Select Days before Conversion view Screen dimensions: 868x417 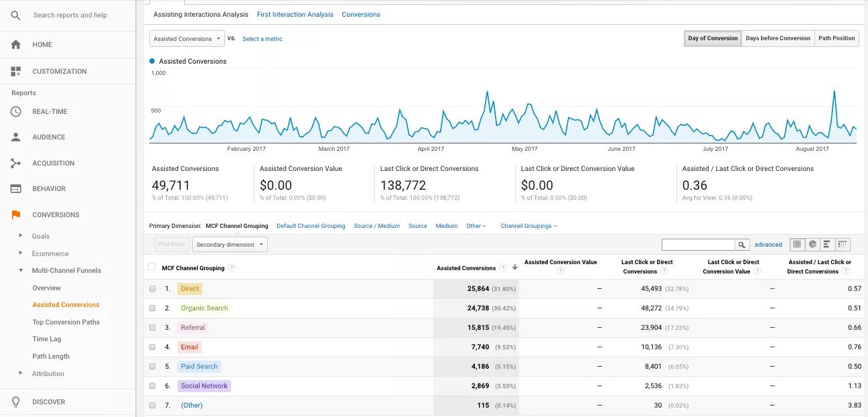778,38
